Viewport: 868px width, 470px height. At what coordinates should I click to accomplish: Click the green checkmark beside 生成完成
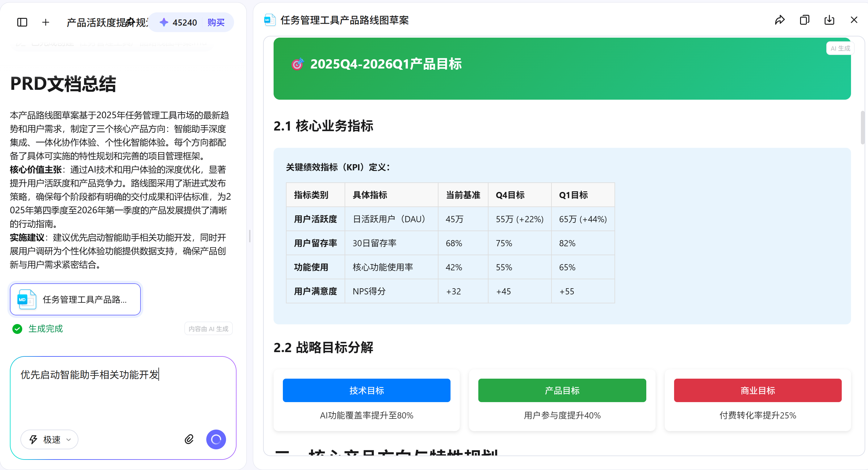tap(17, 329)
